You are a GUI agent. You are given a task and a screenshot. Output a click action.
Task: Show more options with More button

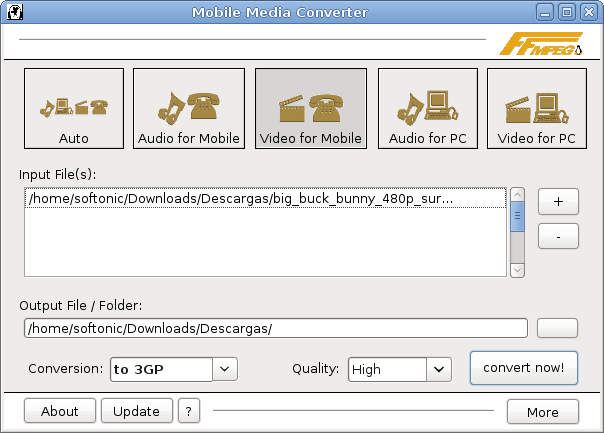542,411
